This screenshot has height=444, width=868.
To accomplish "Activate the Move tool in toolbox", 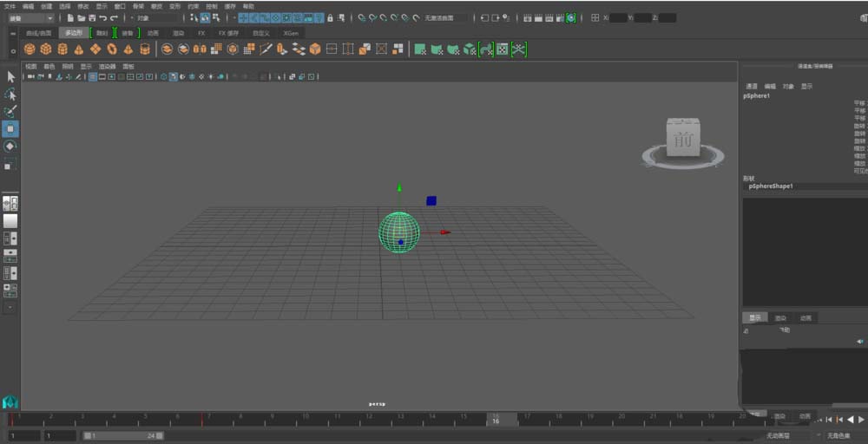I will click(10, 129).
